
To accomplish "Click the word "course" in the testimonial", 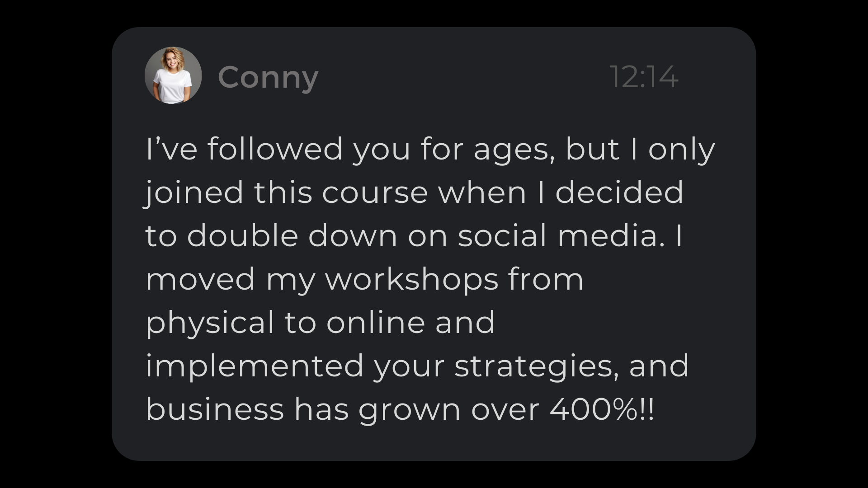I will click(375, 193).
